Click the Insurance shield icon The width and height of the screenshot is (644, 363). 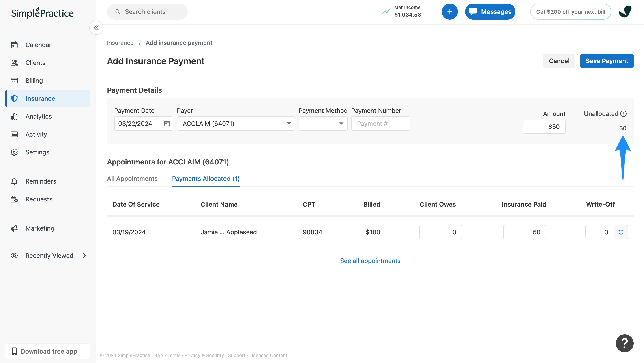coord(14,98)
